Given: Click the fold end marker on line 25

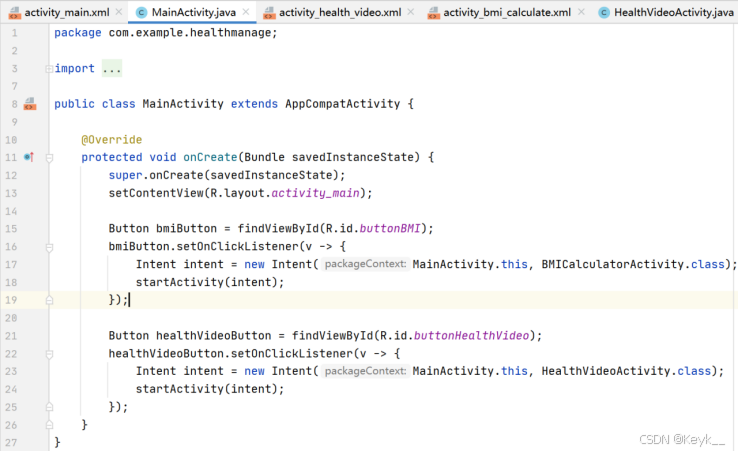Looking at the screenshot, I should pos(49,407).
